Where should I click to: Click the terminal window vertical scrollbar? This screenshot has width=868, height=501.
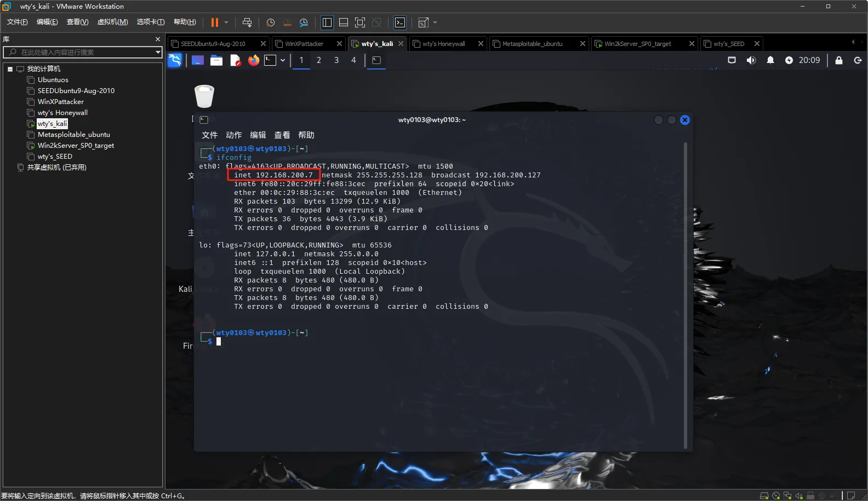[686, 296]
